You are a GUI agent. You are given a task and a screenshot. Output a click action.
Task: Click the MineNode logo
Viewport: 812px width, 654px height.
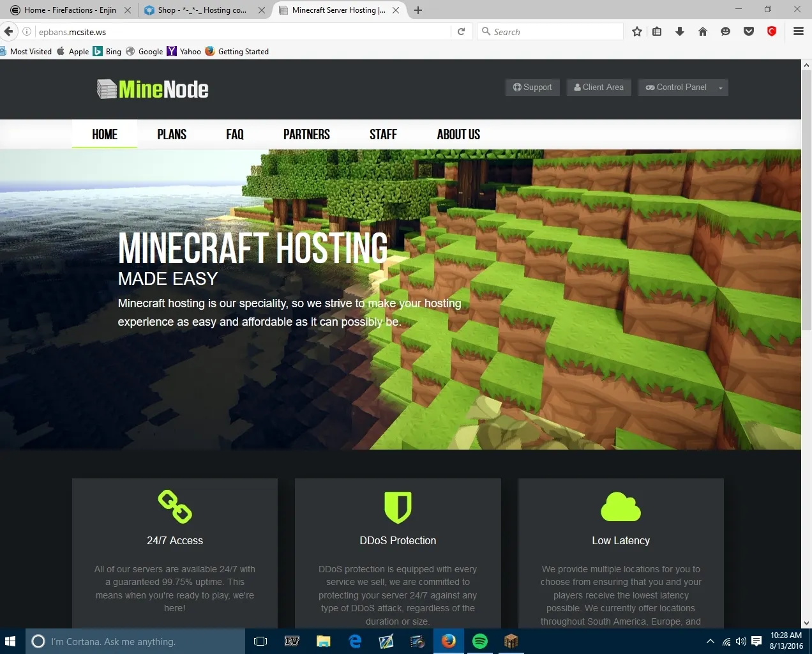pos(153,89)
